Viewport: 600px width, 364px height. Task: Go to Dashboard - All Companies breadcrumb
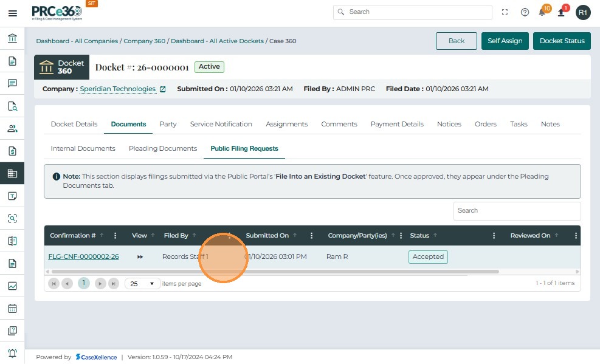[77, 41]
